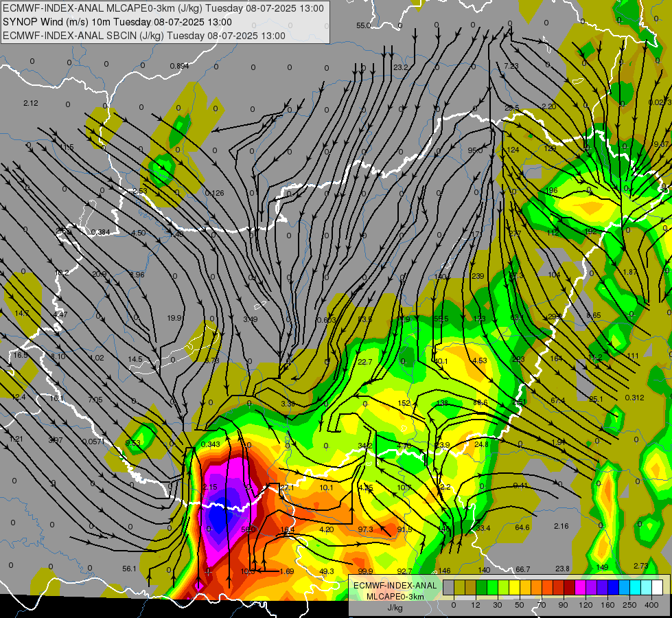Click the map value '8.65'
Screen dimensions: 672x618
594,315
